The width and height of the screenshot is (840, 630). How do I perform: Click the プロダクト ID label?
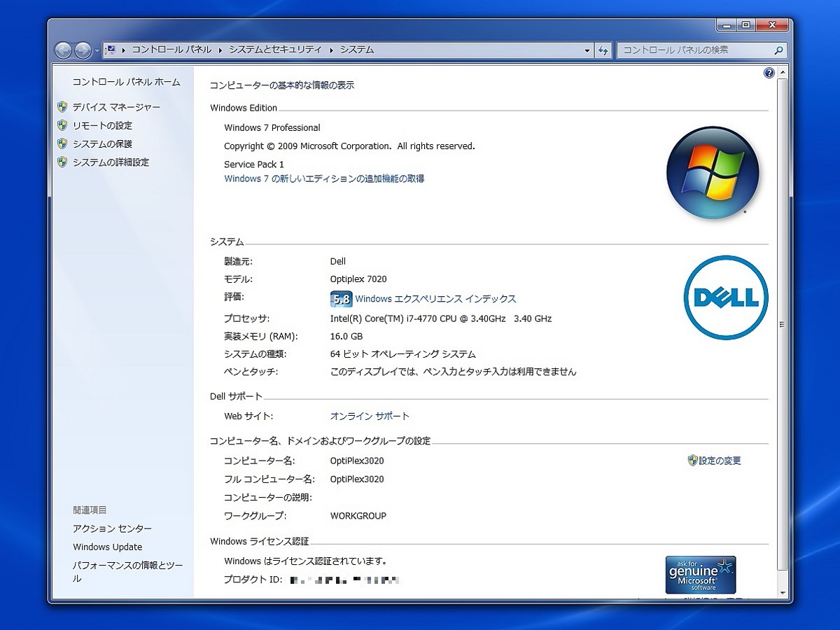[253, 580]
